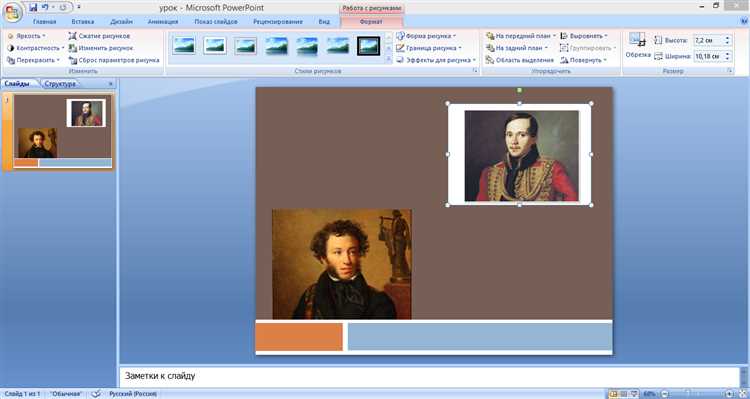
Task: Select the Pushkin portrait on slide
Action: tap(342, 264)
